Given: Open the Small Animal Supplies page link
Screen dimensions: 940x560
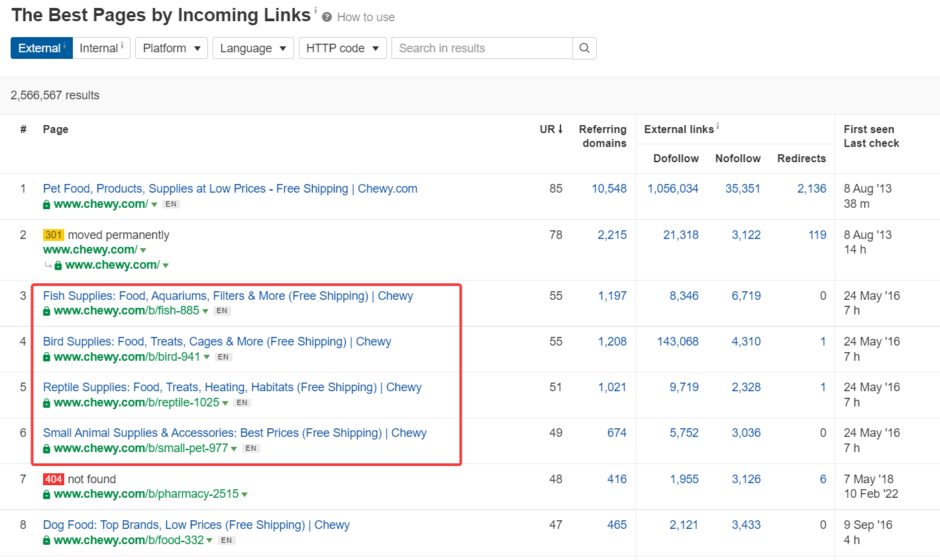Looking at the screenshot, I should pyautogui.click(x=235, y=433).
